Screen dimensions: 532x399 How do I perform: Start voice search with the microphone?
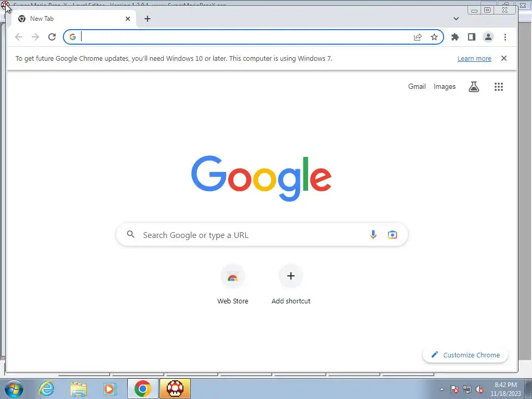click(373, 234)
